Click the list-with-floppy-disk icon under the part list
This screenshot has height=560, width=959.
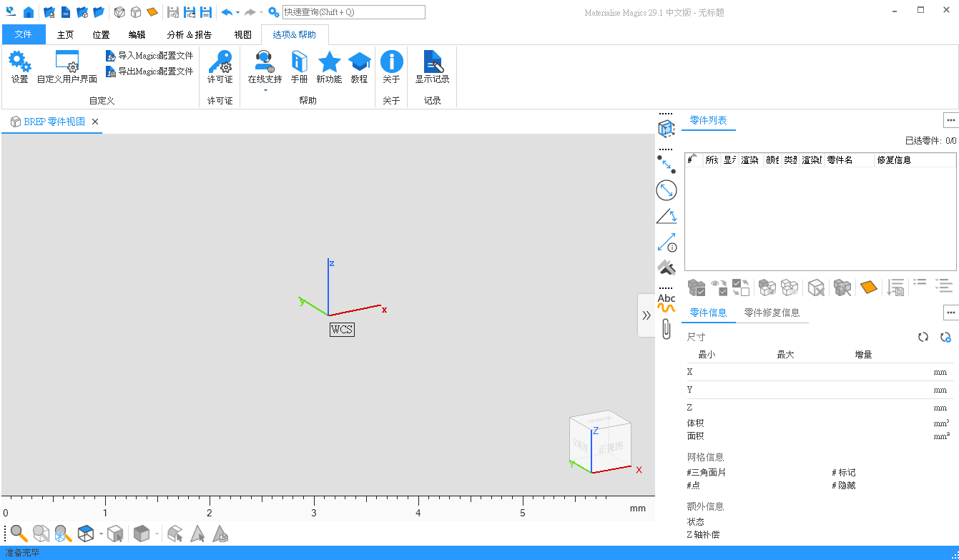point(895,288)
